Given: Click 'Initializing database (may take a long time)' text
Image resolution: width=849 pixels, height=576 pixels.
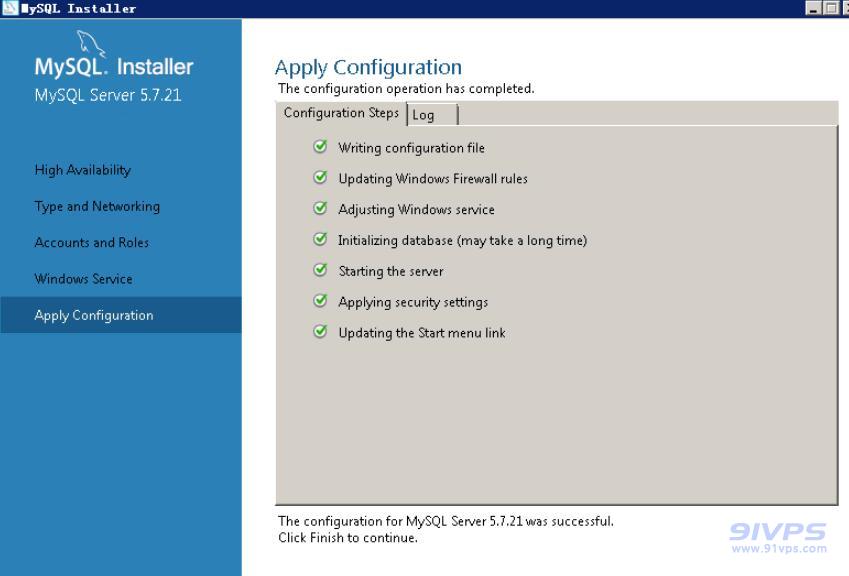Looking at the screenshot, I should coord(462,240).
